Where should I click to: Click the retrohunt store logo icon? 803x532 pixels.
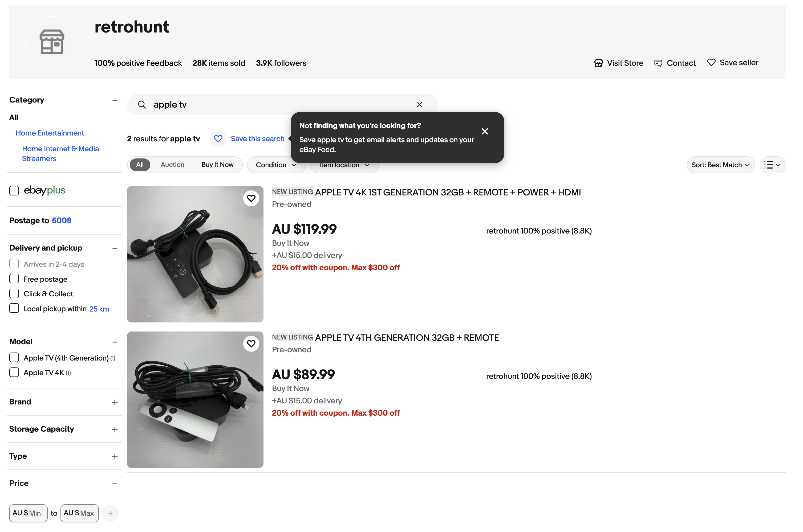[52, 42]
